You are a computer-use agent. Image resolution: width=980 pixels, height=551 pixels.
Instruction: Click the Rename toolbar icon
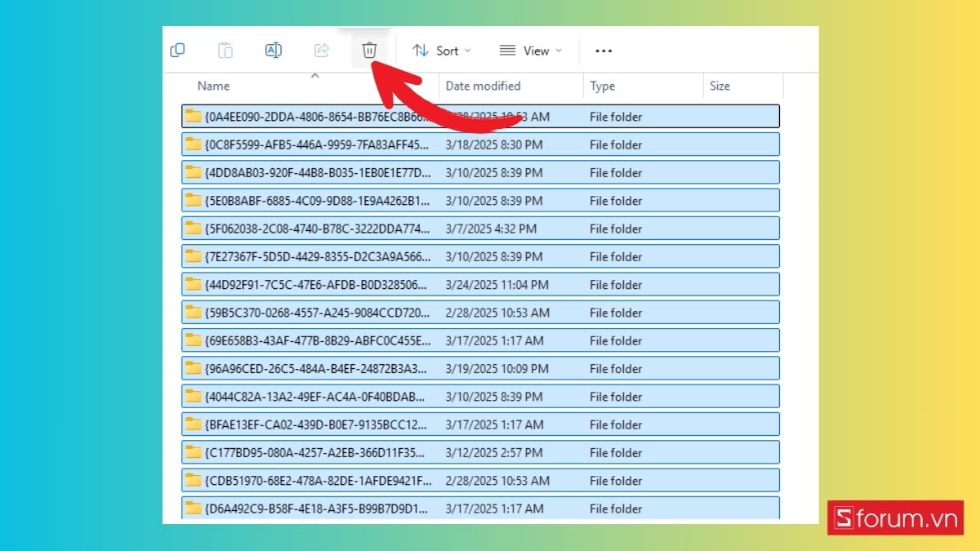274,51
